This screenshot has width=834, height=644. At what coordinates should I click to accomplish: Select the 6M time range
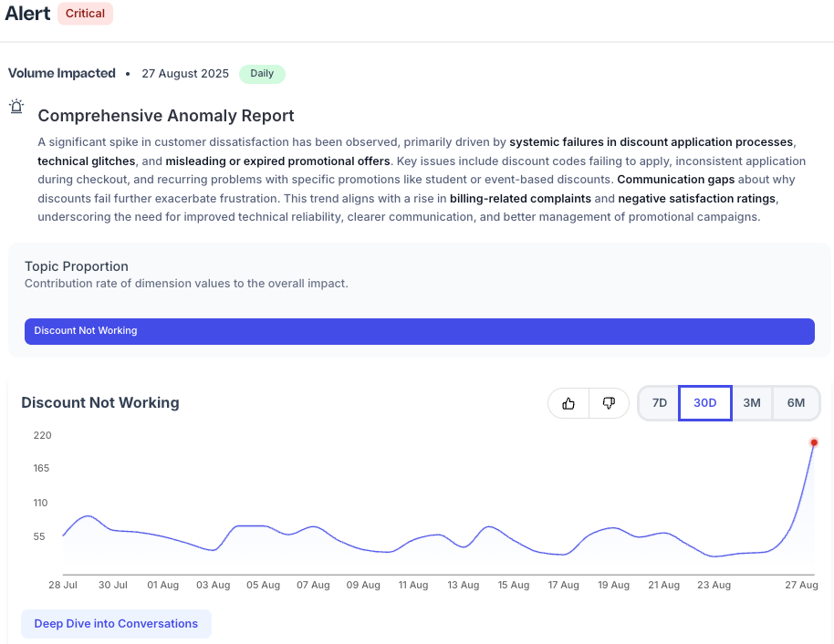[795, 402]
